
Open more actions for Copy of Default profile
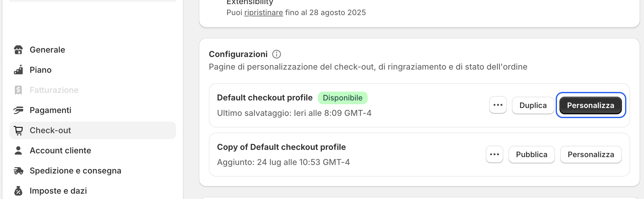[x=495, y=154]
